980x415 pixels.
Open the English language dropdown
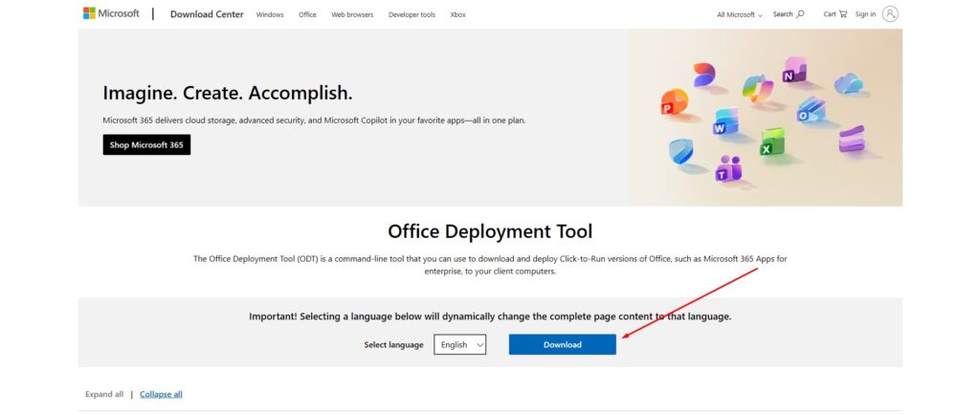(x=460, y=344)
